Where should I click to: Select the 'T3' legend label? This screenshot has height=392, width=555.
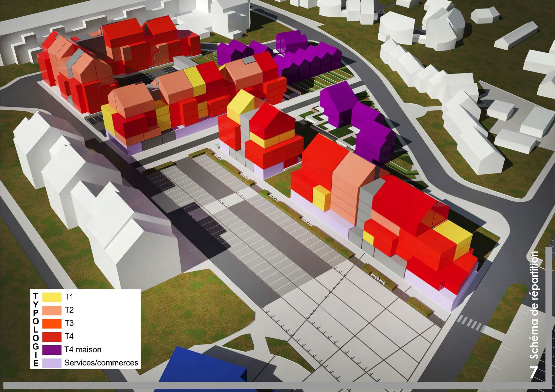pos(69,323)
